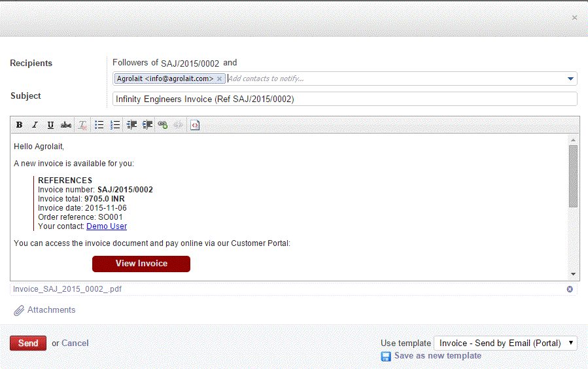Click 'A new invoice is available' line
Image resolution: width=588 pixels, height=369 pixels.
(x=74, y=164)
